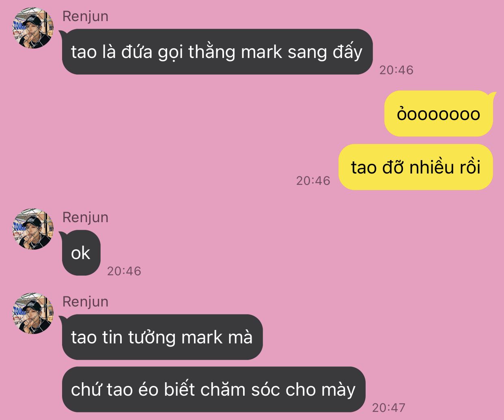Click the Renjun name label above "ok"
Image resolution: width=504 pixels, height=420 pixels.
pos(85,217)
